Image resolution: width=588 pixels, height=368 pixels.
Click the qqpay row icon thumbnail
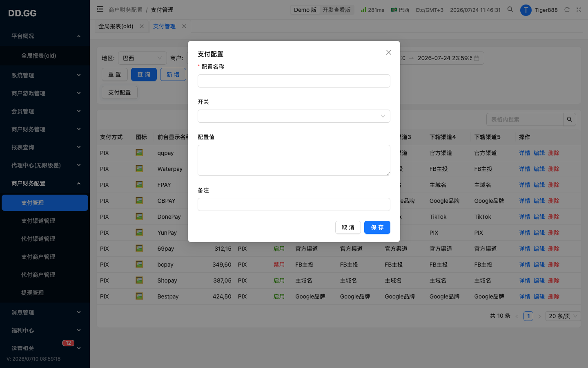coord(139,153)
